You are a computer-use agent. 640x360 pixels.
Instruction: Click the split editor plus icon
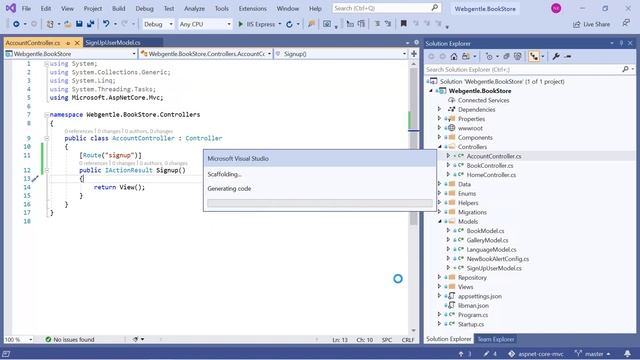click(x=413, y=53)
